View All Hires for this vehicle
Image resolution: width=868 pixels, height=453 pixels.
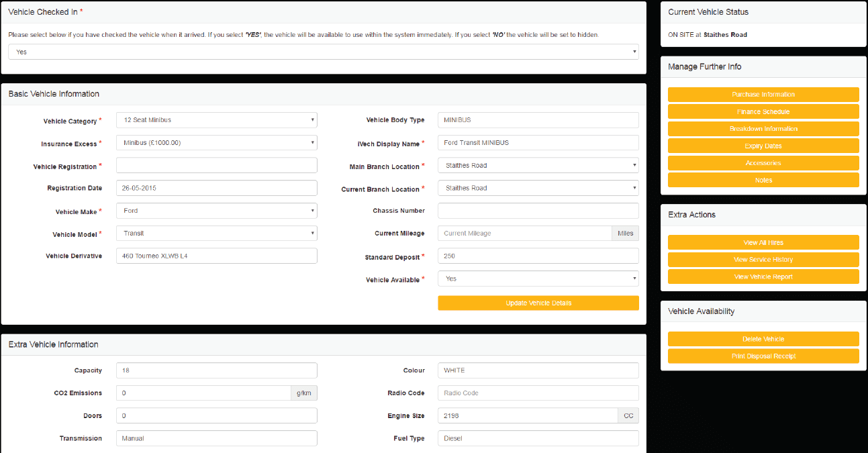(x=763, y=242)
